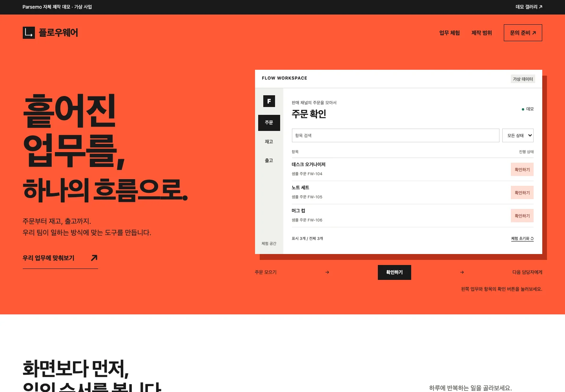Click the FLOW WORKSPACE title

[284, 78]
